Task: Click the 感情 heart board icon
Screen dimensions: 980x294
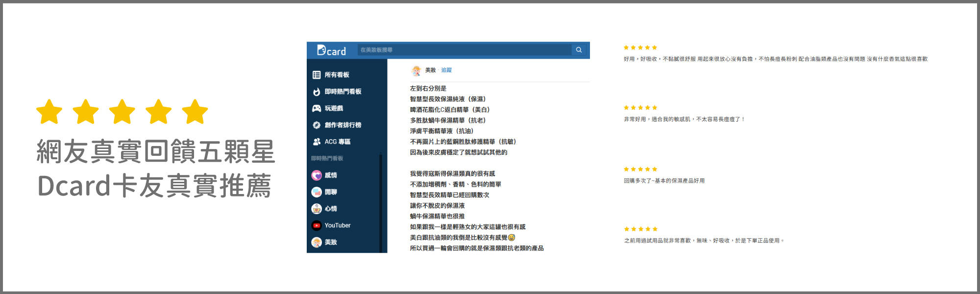Action: coord(317,175)
